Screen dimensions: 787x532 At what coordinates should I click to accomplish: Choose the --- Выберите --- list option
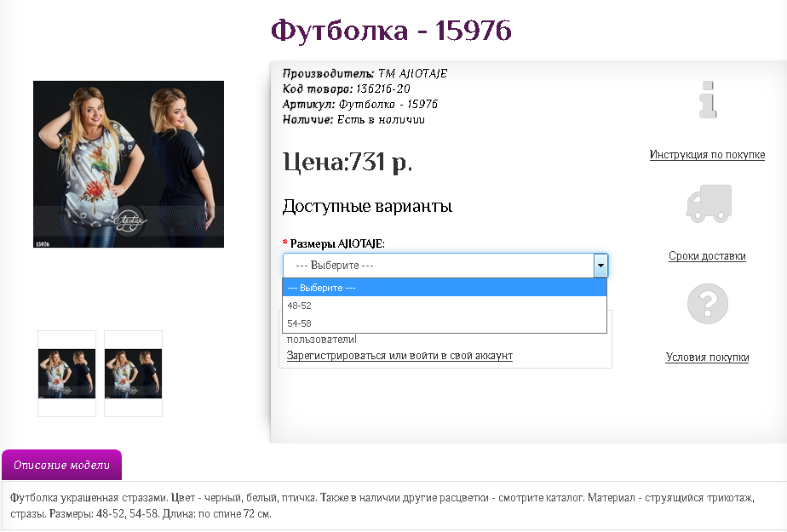[445, 288]
